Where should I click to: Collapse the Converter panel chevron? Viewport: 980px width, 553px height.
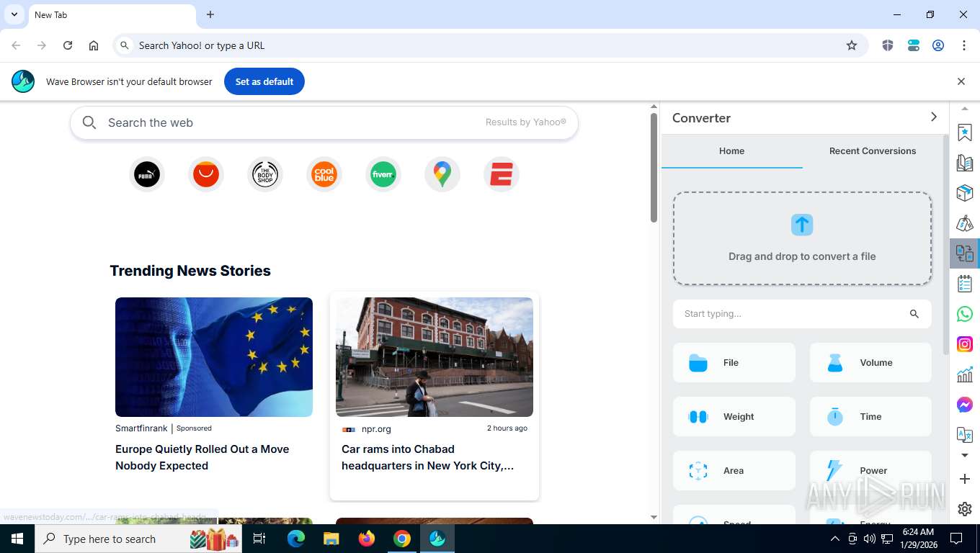[934, 117]
